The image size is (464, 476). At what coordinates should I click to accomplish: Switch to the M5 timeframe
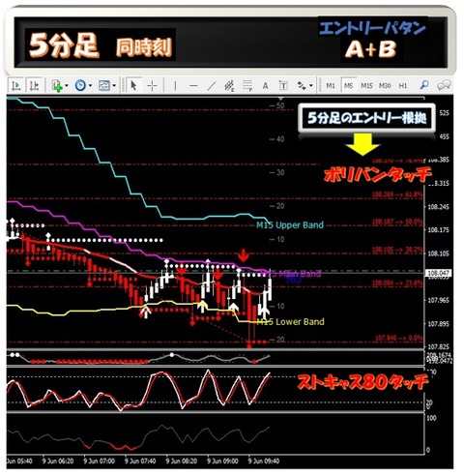click(x=348, y=86)
